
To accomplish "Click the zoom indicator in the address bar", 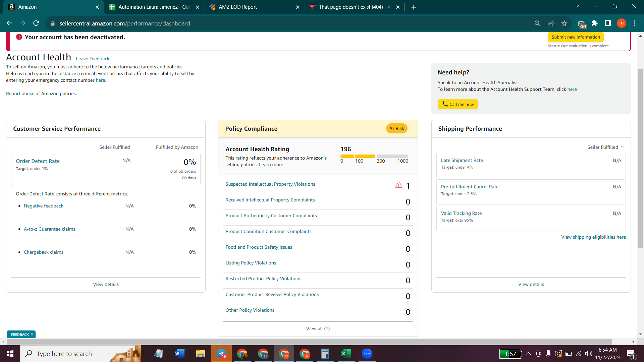I will (x=537, y=23).
